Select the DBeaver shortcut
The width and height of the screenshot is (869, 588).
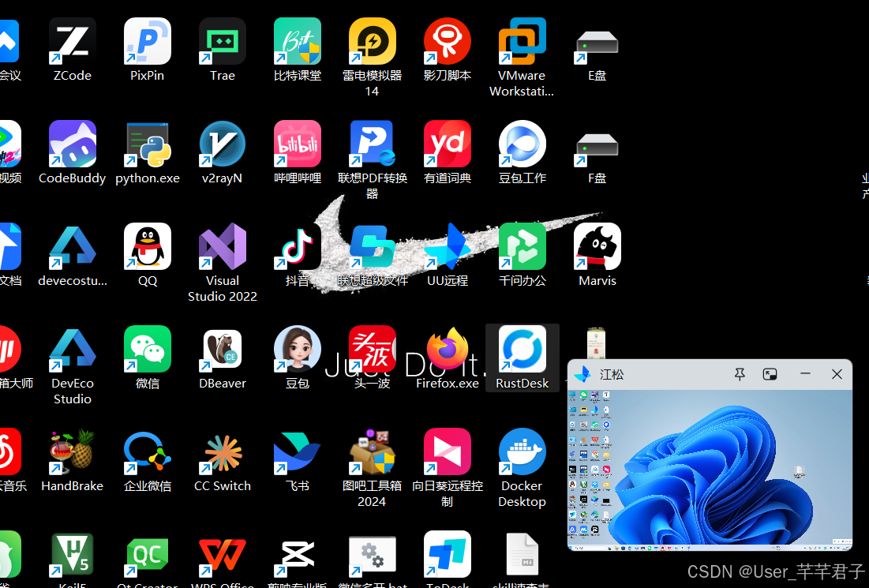[223, 349]
